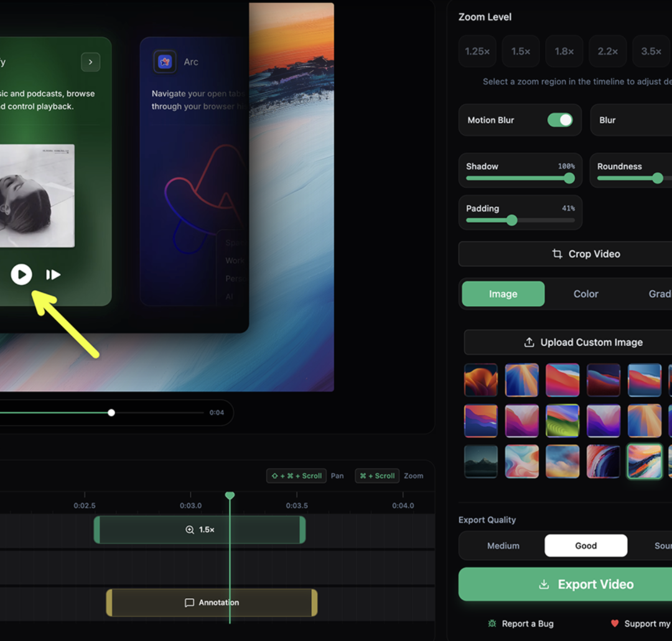Adjust the Padding slider handle
This screenshot has width=672, height=641.
tap(511, 220)
